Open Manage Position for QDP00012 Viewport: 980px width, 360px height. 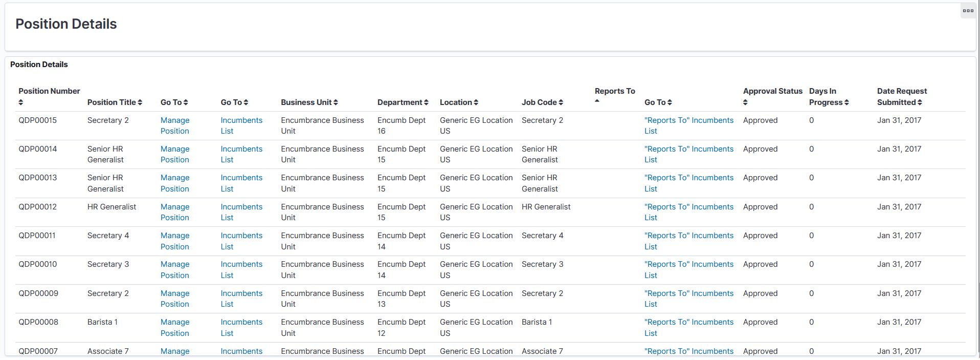(x=175, y=212)
